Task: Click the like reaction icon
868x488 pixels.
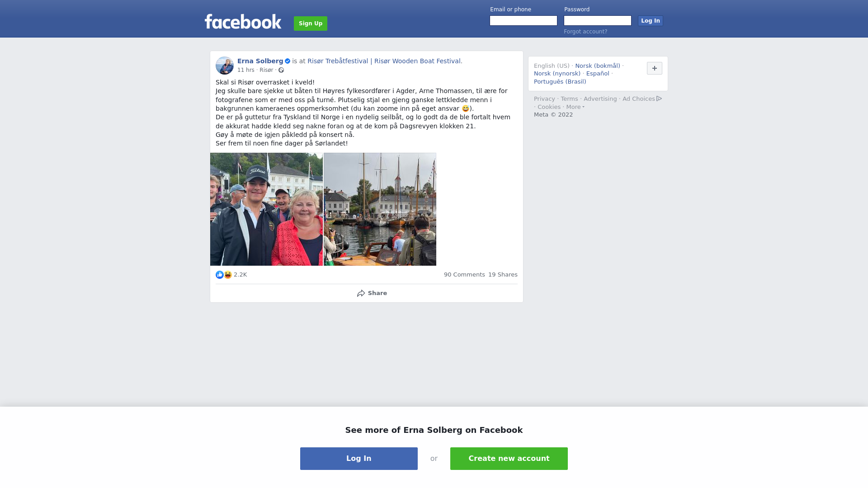Action: coord(220,275)
